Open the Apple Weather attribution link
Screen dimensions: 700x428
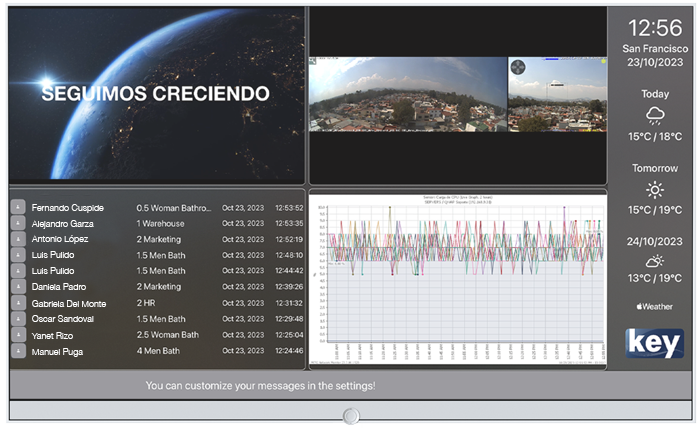click(655, 306)
